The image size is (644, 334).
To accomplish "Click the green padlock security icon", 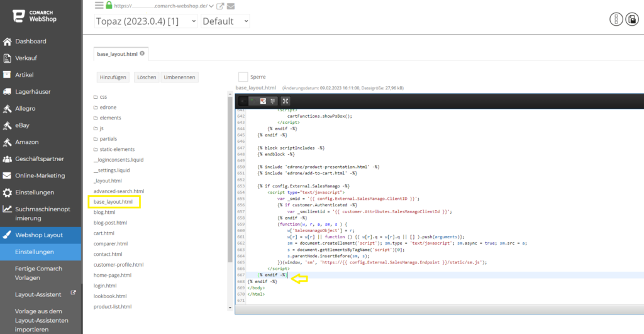I will pyautogui.click(x=109, y=5).
